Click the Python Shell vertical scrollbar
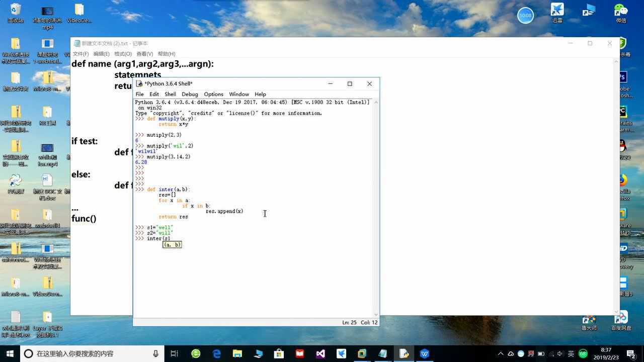644x362 pixels. (375, 201)
